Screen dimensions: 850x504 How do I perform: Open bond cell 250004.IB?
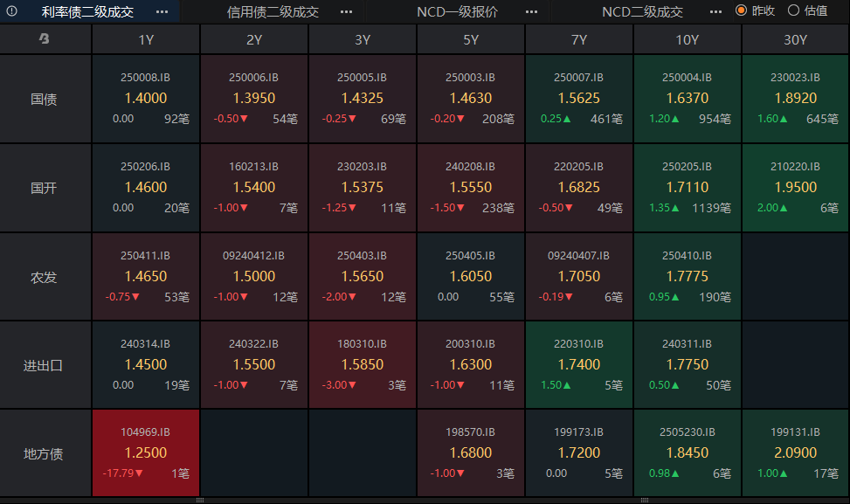pyautogui.click(x=688, y=100)
